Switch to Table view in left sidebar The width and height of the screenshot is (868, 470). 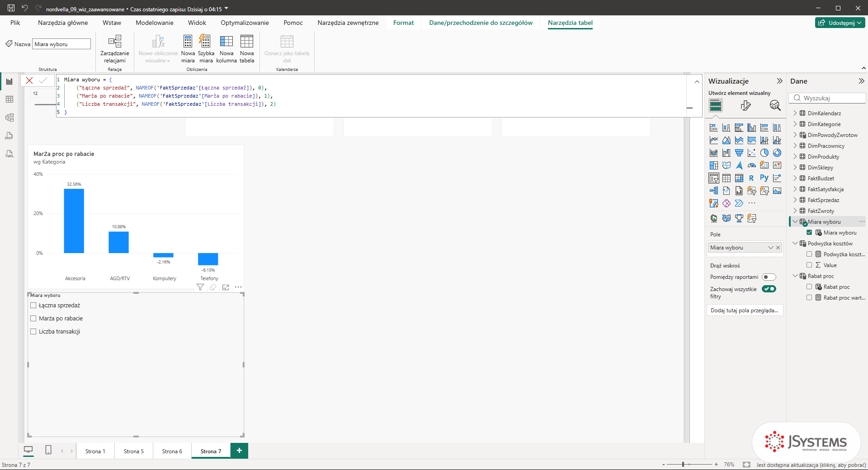(9, 99)
